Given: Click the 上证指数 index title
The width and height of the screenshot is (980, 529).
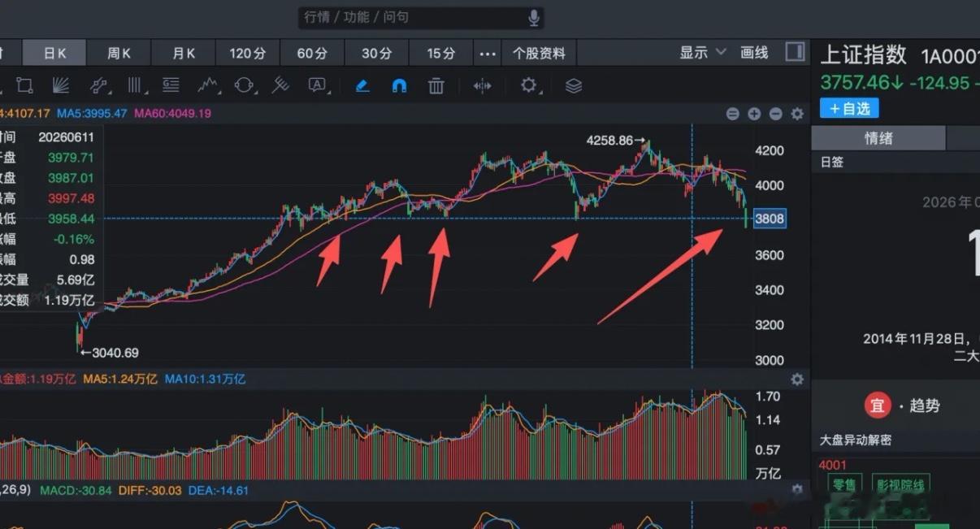Looking at the screenshot, I should tap(863, 54).
